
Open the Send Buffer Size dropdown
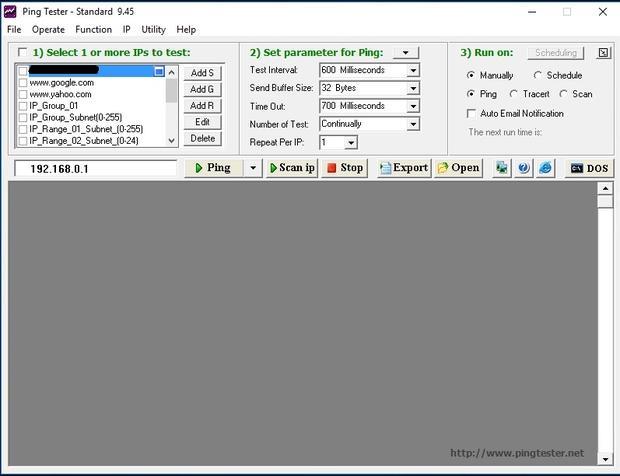pos(413,88)
